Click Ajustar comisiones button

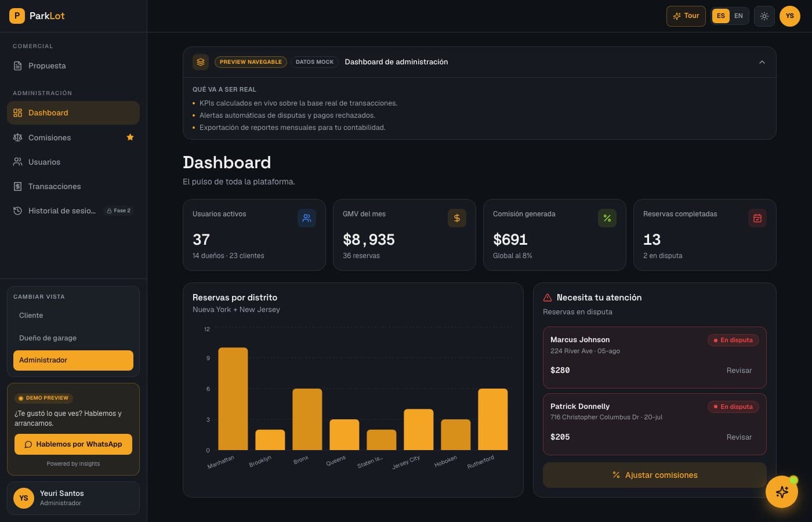click(655, 475)
